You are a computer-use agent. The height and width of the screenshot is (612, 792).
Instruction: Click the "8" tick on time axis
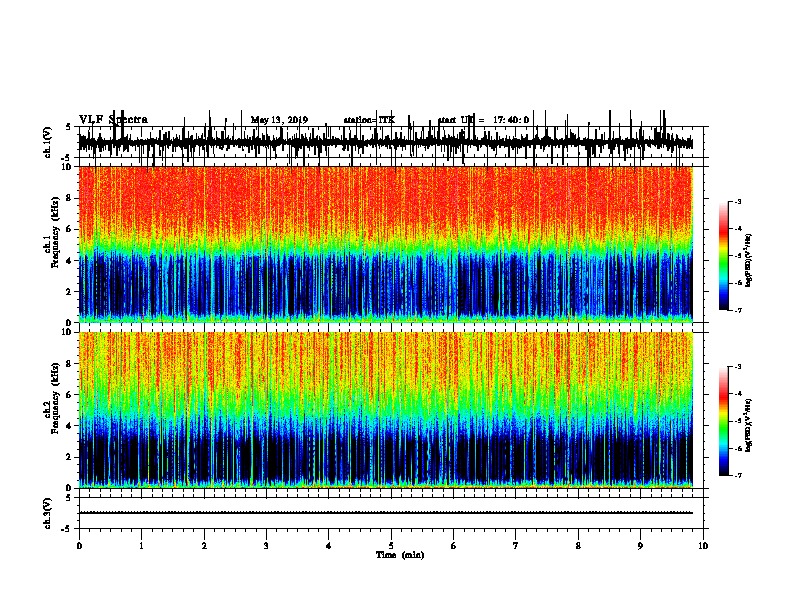(578, 546)
